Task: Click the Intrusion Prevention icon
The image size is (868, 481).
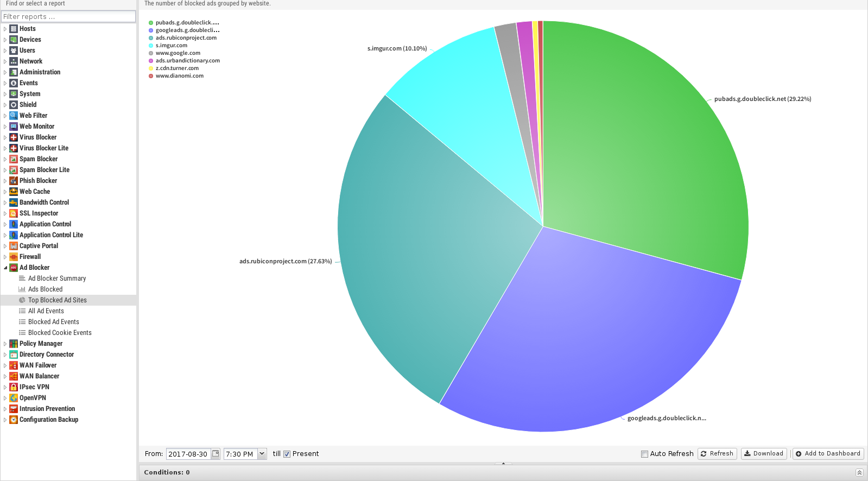Action: (14, 409)
